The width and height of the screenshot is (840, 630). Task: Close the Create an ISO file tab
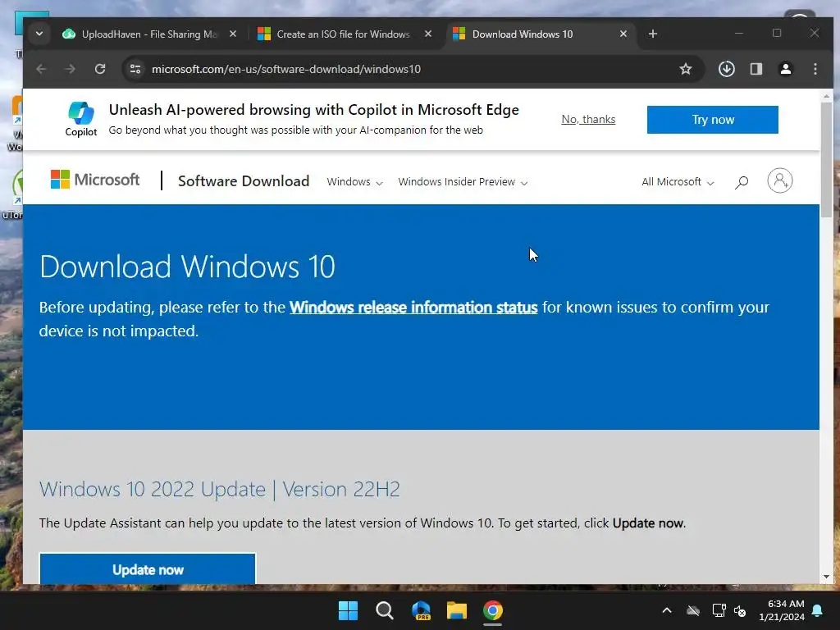click(428, 34)
